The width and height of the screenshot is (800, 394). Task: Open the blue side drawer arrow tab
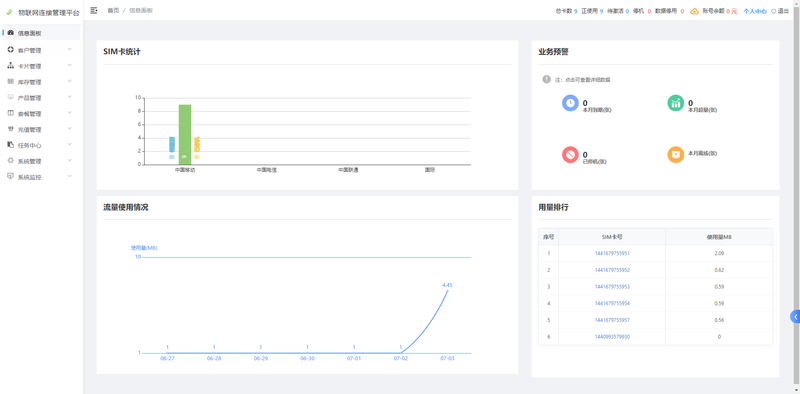point(795,316)
